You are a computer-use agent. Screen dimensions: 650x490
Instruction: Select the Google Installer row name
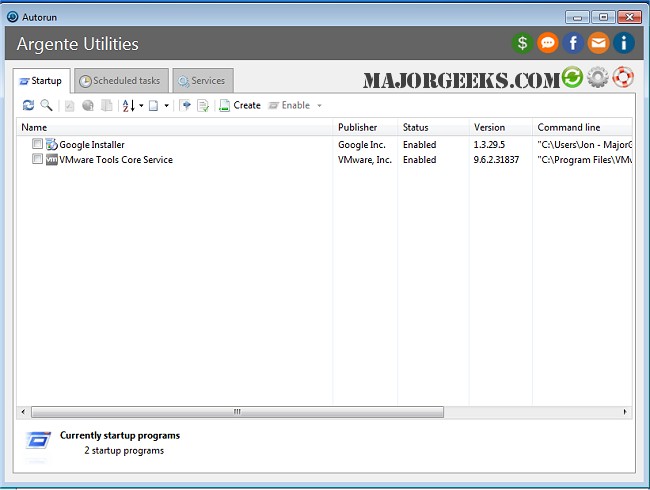point(92,145)
